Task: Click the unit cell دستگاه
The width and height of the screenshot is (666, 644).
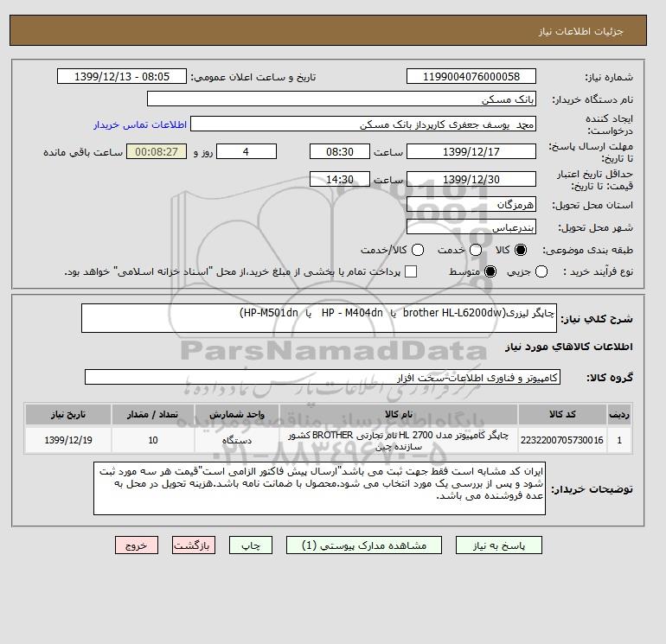Action: (x=237, y=440)
